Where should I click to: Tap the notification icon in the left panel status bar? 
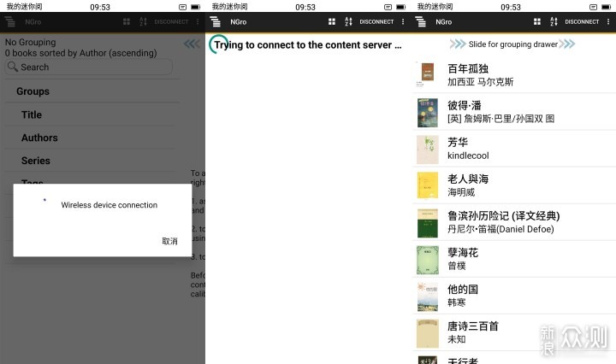pos(183,7)
